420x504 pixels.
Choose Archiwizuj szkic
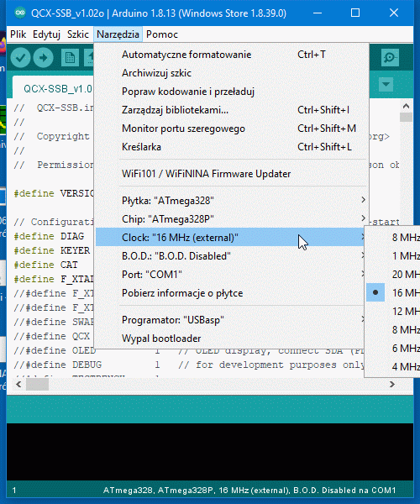pyautogui.click(x=232, y=73)
